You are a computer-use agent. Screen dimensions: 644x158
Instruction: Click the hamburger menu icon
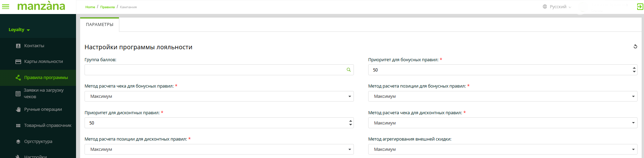tap(6, 7)
